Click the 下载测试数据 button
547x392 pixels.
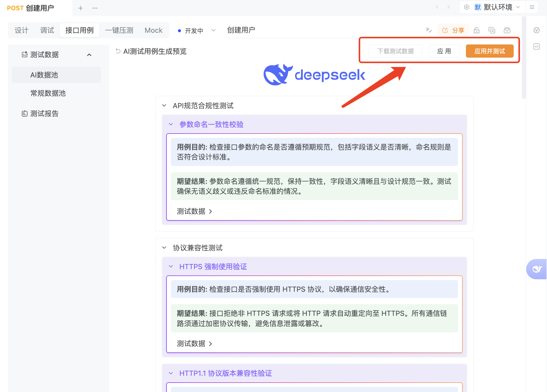[396, 51]
